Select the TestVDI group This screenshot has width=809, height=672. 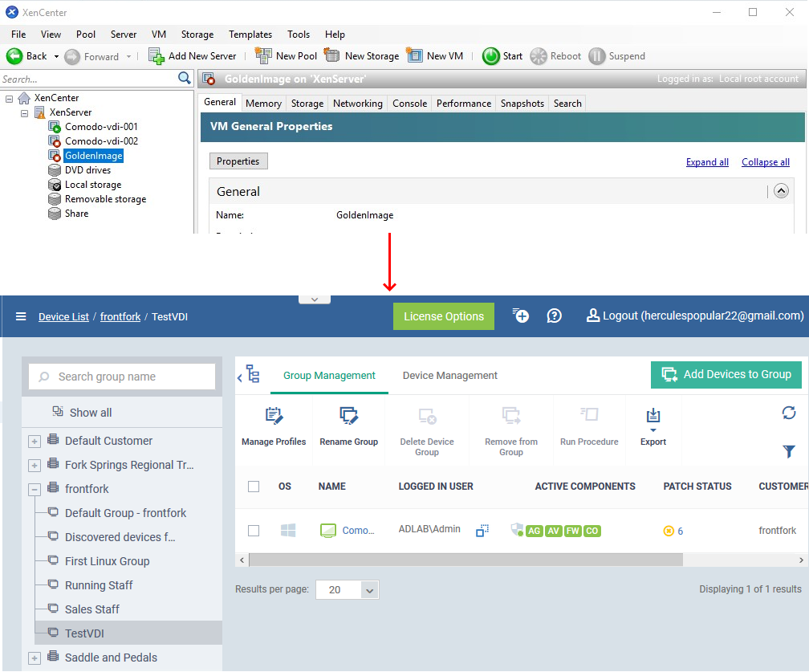point(128,633)
